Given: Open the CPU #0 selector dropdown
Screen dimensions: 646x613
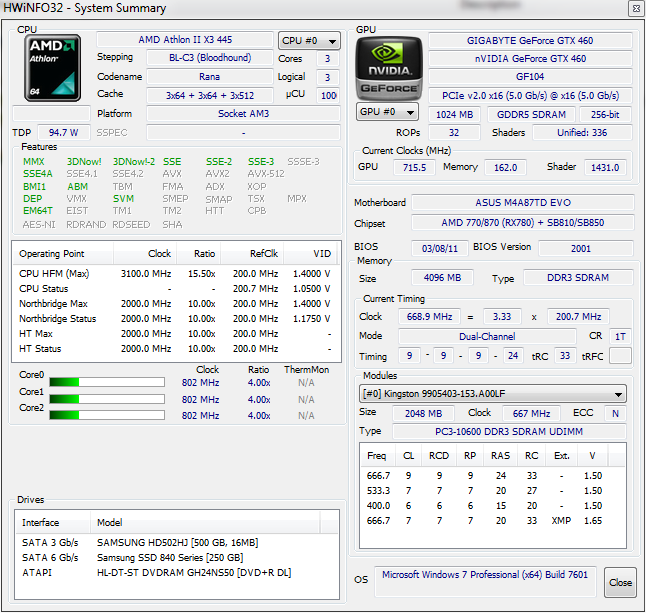Looking at the screenshot, I should [x=309, y=41].
